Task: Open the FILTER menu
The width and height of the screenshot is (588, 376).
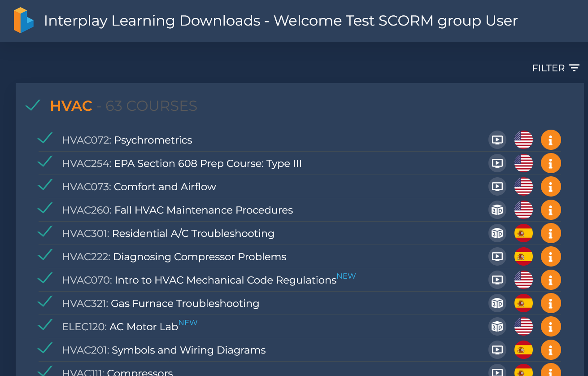Action: click(x=556, y=68)
